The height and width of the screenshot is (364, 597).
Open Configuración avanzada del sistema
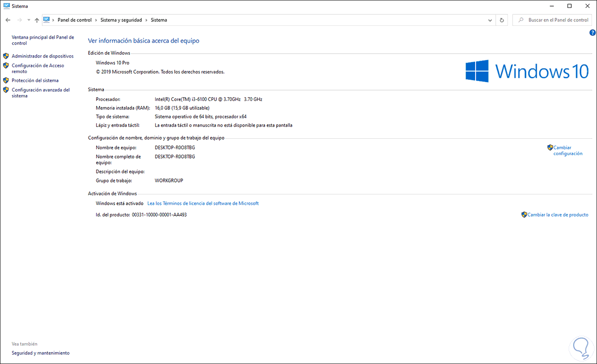point(41,93)
